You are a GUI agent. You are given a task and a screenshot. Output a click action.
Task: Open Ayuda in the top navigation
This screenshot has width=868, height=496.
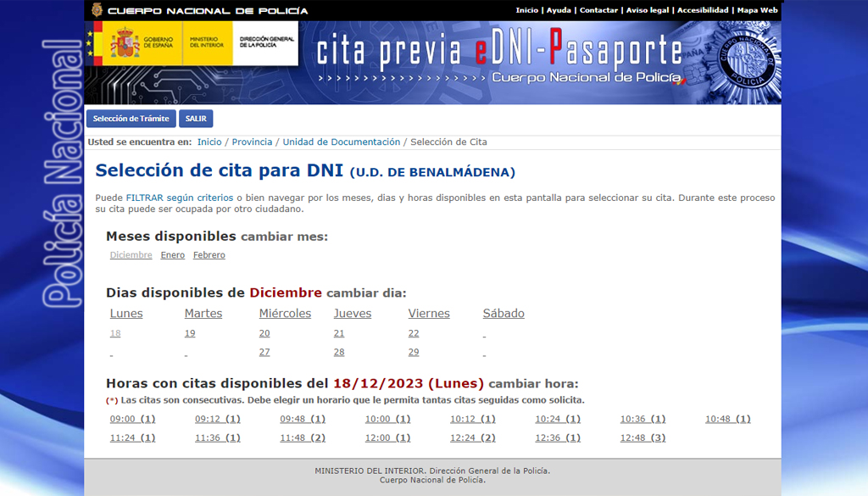[559, 10]
